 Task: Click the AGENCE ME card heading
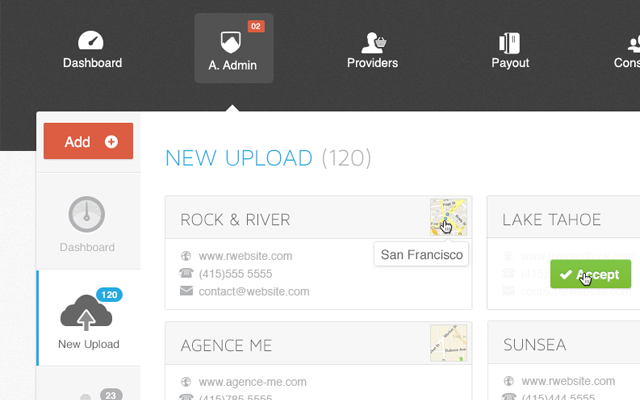[x=228, y=345]
